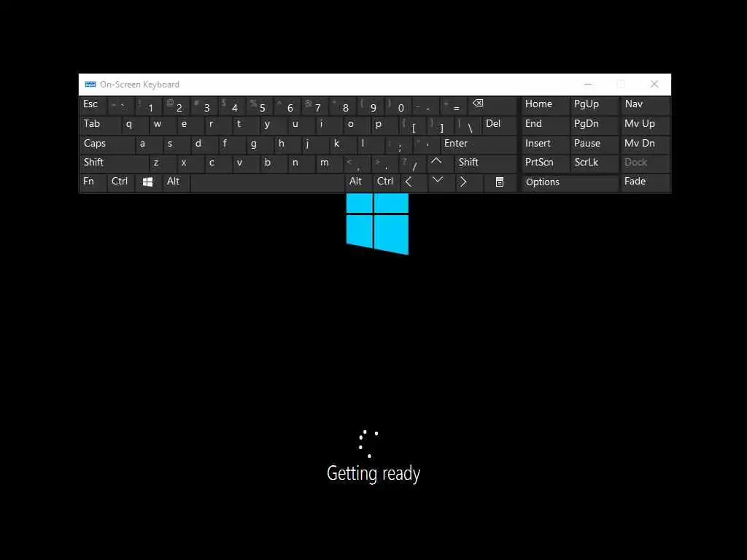Tap the number 0 key
The height and width of the screenshot is (560, 747).
pyautogui.click(x=398, y=106)
